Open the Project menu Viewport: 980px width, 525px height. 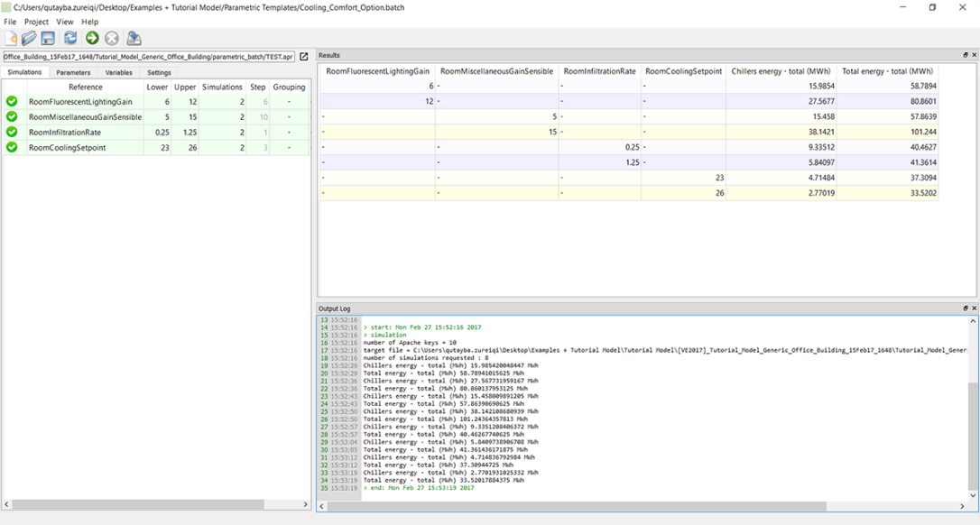pos(36,22)
